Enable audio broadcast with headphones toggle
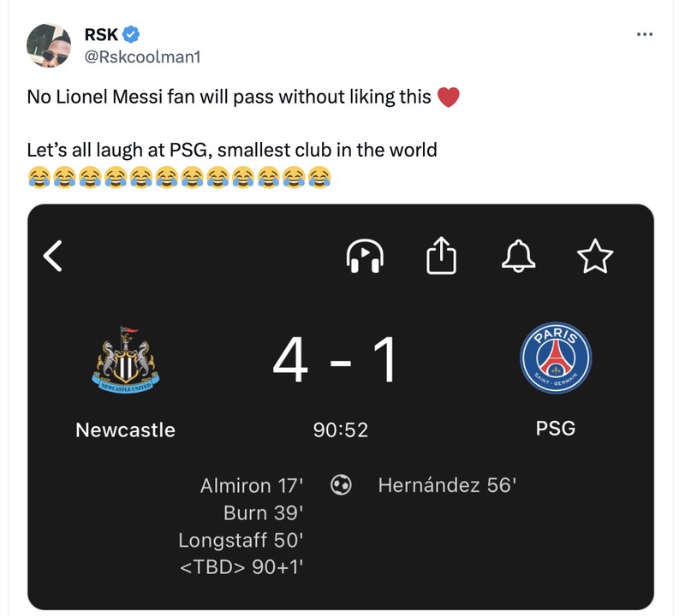Screen dimensions: 685x616 pyautogui.click(x=363, y=256)
